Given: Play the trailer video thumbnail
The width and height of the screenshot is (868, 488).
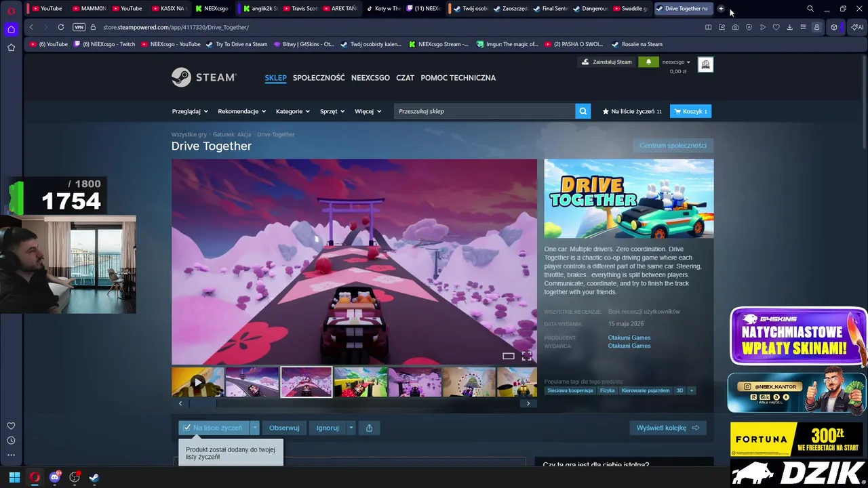Looking at the screenshot, I should (x=198, y=382).
